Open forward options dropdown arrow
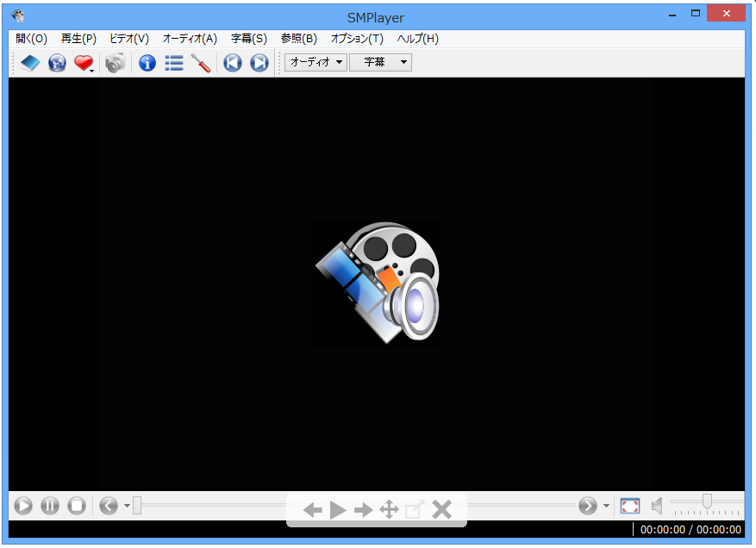This screenshot has height=548, width=756. (606, 506)
